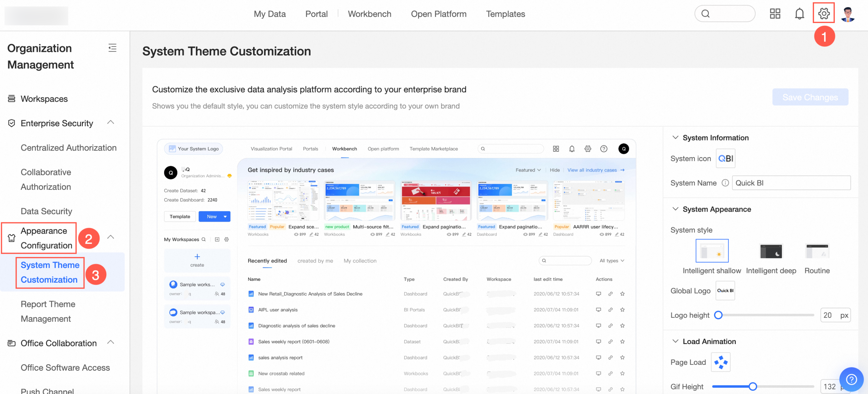
Task: Click the Page Load animation icon
Action: pyautogui.click(x=721, y=362)
